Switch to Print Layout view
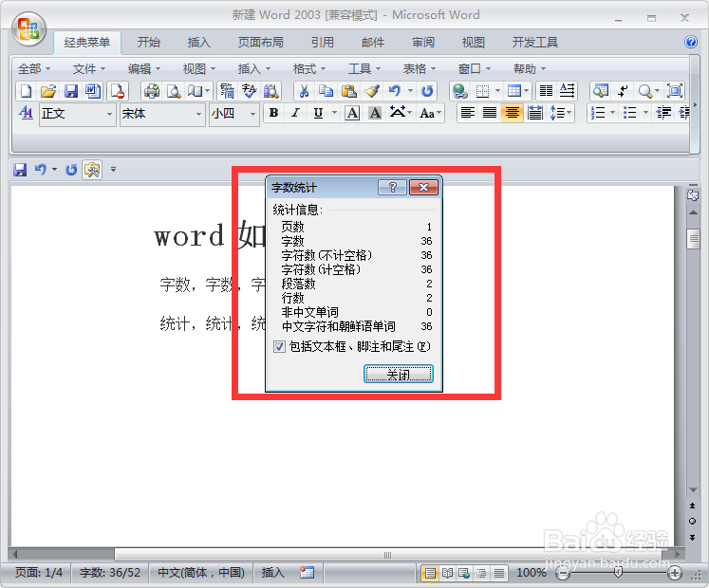 click(430, 574)
